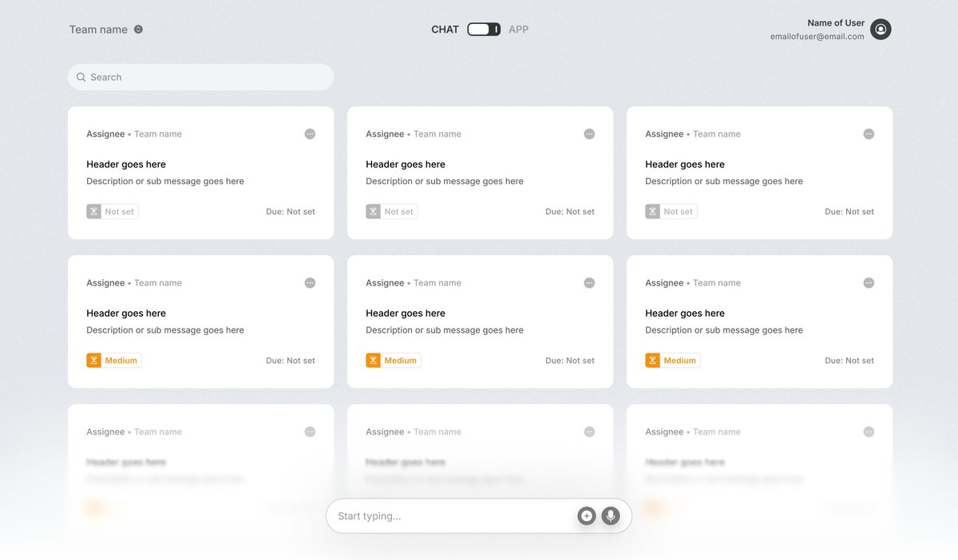
Task: Open more options on right-column Medium card
Action: pos(869,283)
